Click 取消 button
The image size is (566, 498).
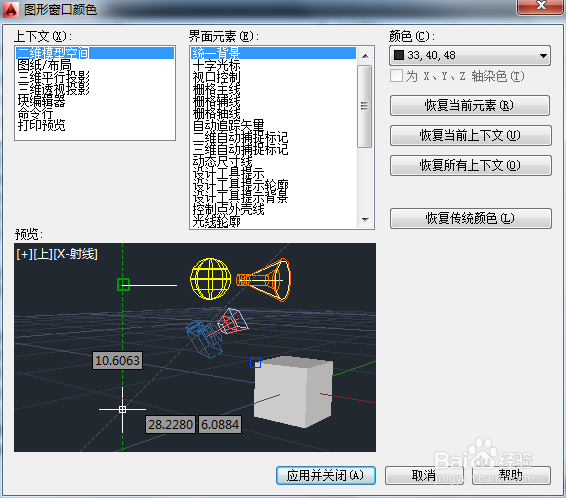(x=424, y=475)
